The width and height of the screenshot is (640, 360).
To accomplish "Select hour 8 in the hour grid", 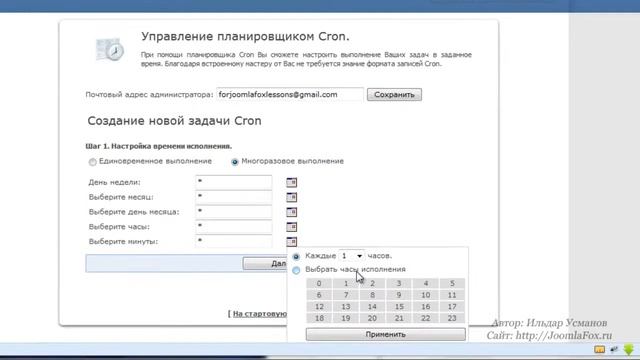I will coord(372,295).
